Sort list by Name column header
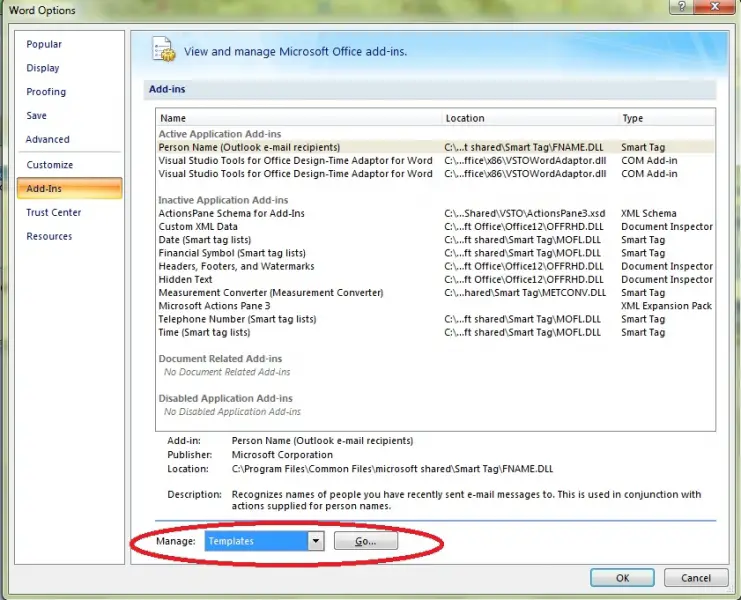The height and width of the screenshot is (600, 741). pyautogui.click(x=299, y=118)
